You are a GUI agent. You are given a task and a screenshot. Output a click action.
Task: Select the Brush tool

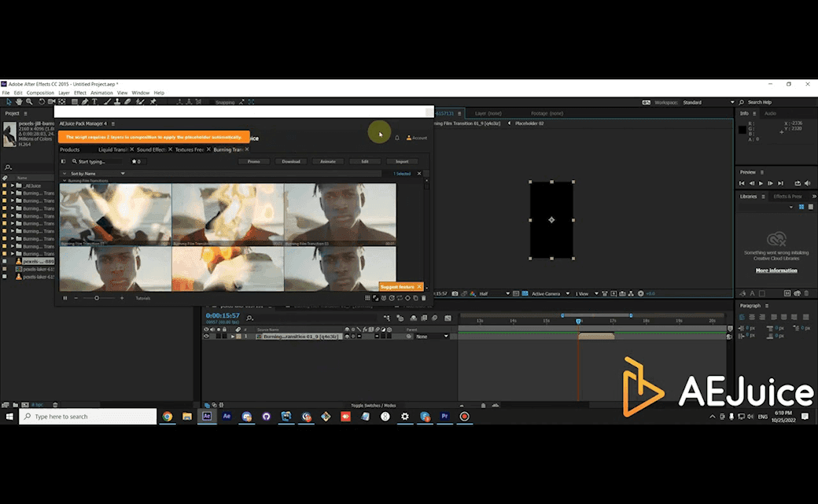click(108, 101)
